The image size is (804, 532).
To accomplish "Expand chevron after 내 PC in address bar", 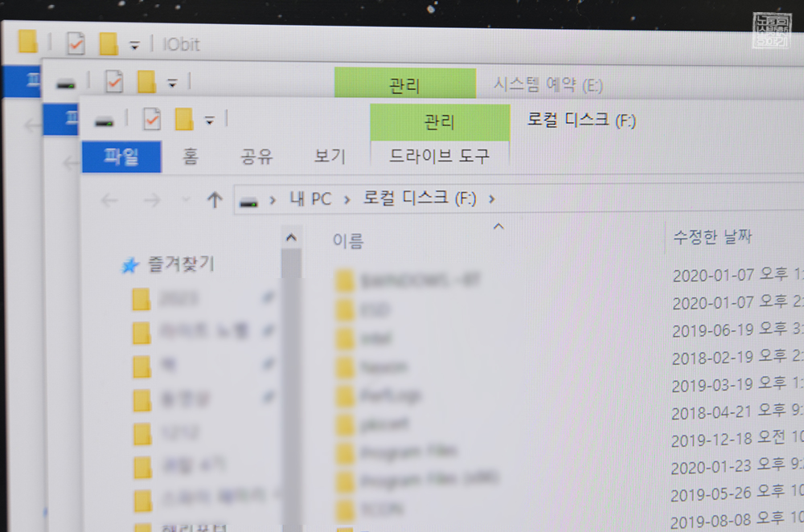I will point(347,199).
